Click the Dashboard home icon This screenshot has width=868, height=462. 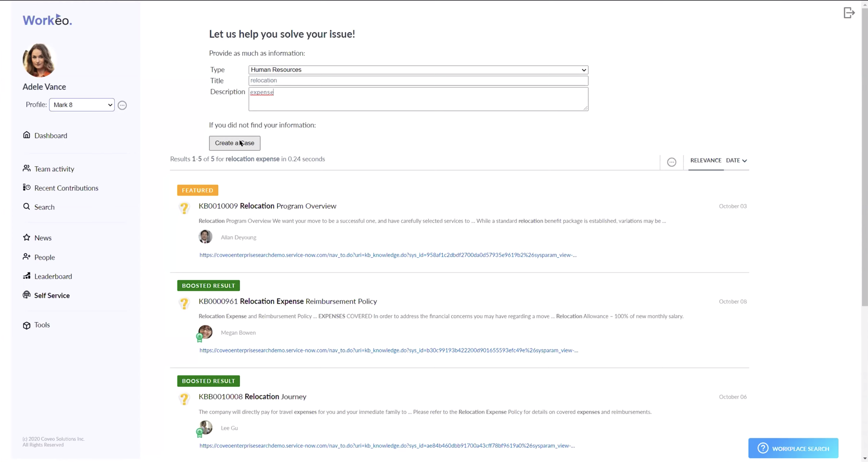[27, 135]
